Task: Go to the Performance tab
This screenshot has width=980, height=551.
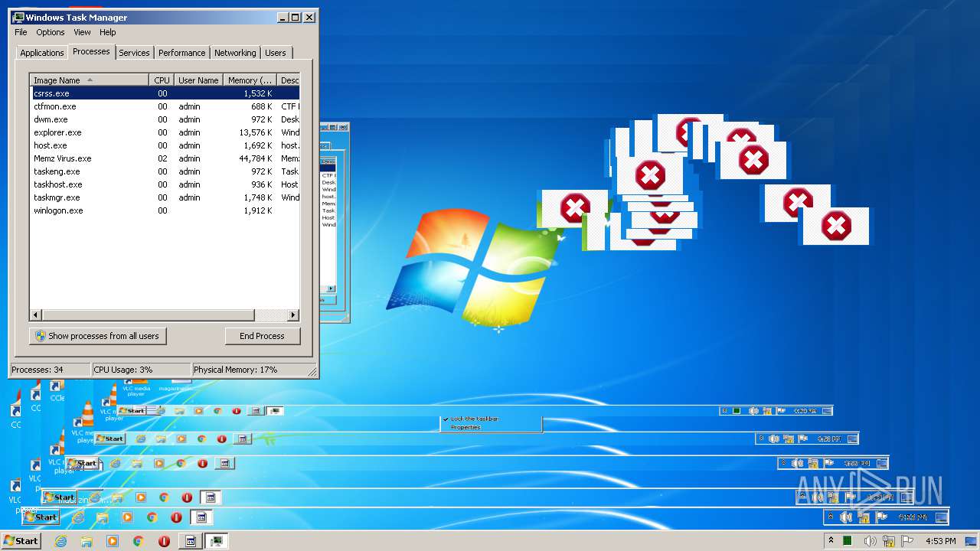Action: 181,53
